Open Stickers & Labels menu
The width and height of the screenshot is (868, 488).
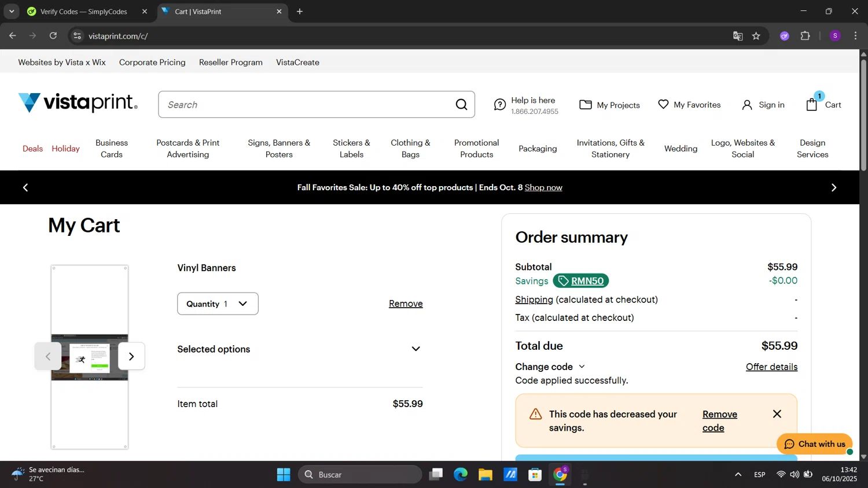[351, 149]
